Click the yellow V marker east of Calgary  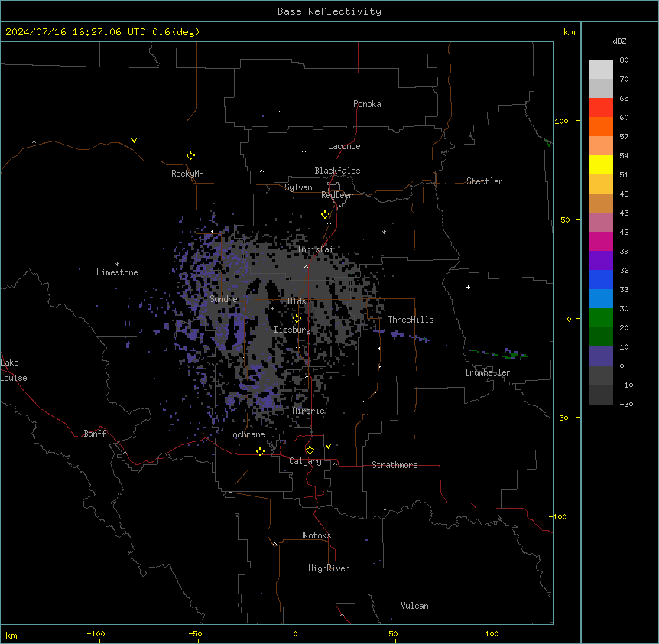[x=328, y=447]
